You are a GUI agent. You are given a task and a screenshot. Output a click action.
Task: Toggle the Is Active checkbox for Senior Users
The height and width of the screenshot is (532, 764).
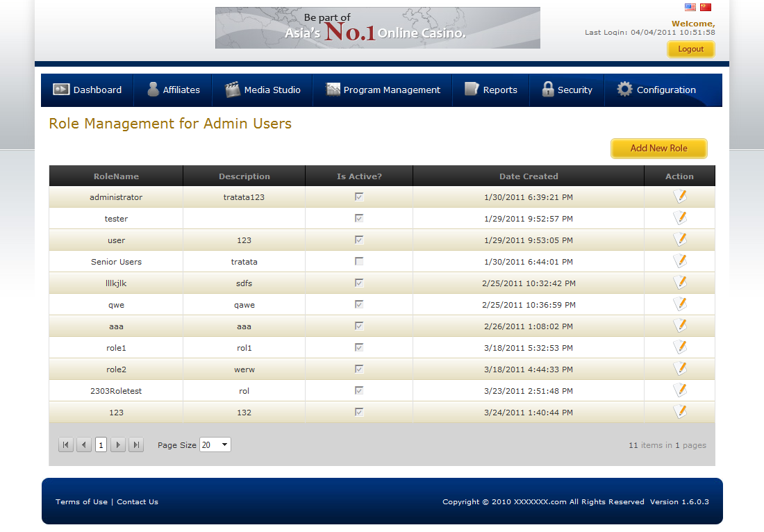tap(359, 262)
